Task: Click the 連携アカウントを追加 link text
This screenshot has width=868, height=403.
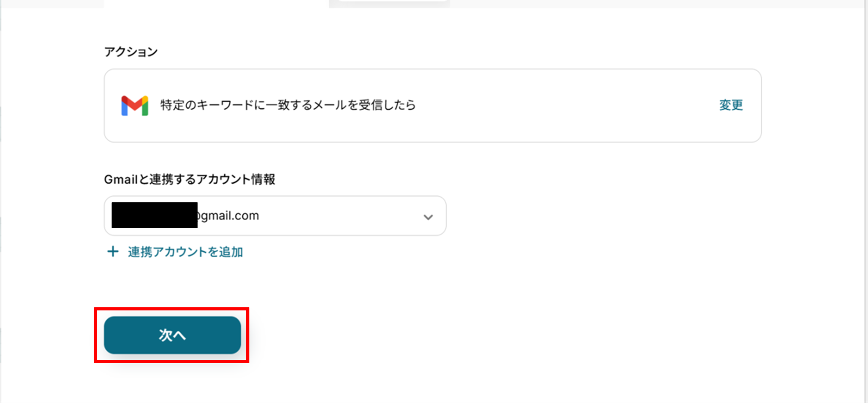Action: point(185,252)
